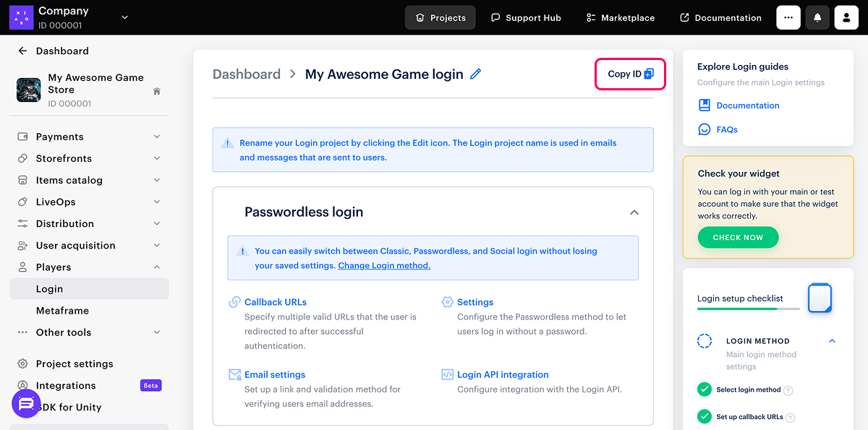
Task: Open the Company selector dropdown
Action: (x=124, y=17)
